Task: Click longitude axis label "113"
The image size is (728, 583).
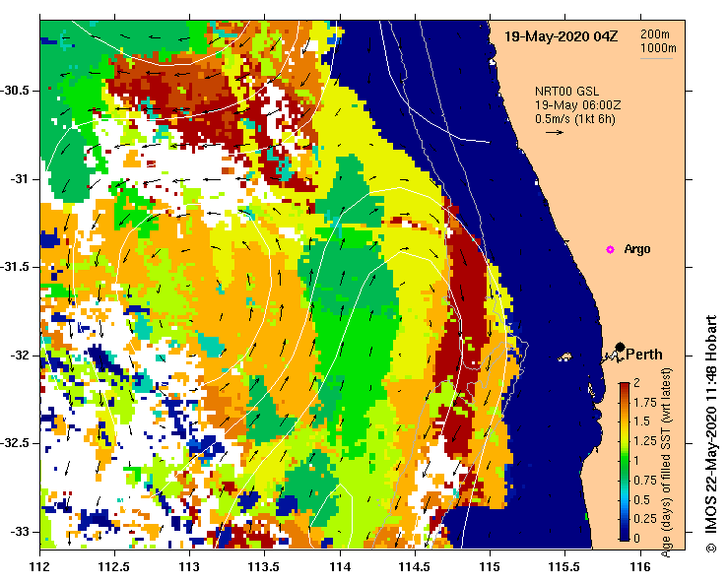Action: click(189, 567)
